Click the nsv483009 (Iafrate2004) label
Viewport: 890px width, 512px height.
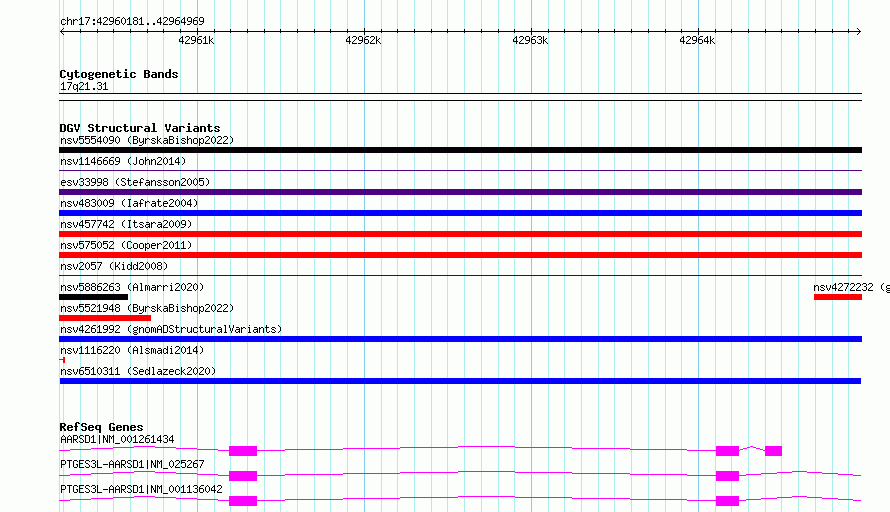(129, 203)
